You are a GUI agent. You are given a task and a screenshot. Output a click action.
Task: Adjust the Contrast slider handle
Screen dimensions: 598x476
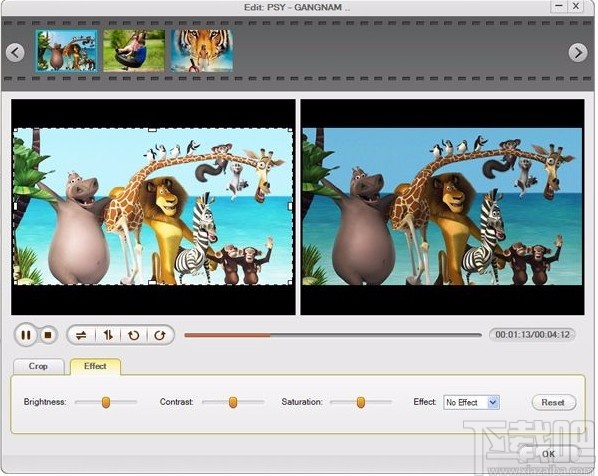233,402
